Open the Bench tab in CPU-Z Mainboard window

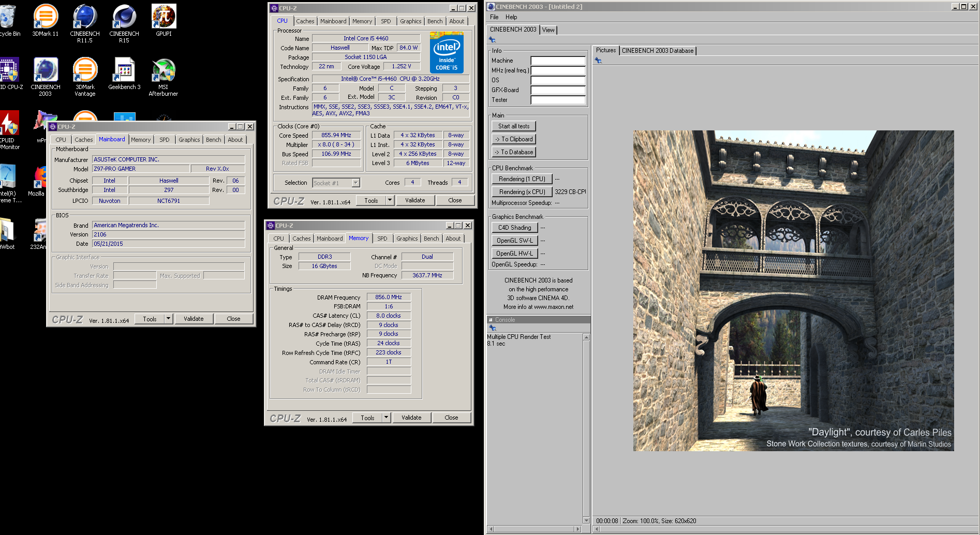click(213, 140)
